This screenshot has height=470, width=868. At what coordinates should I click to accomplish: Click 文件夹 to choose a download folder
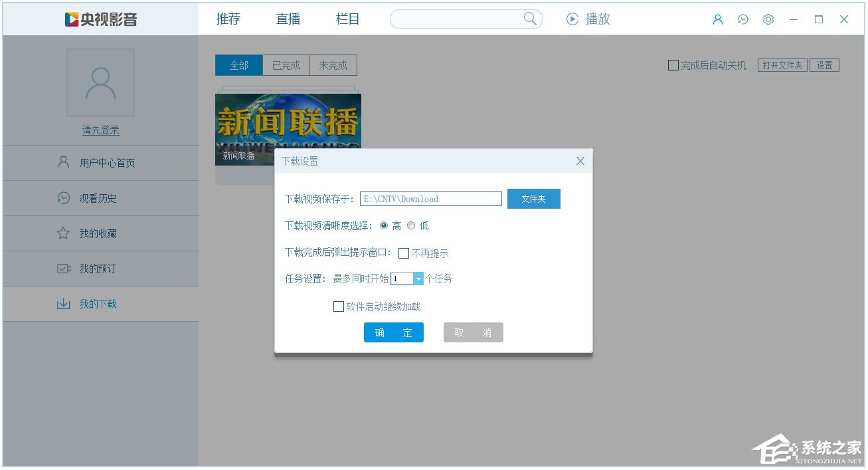[533, 198]
